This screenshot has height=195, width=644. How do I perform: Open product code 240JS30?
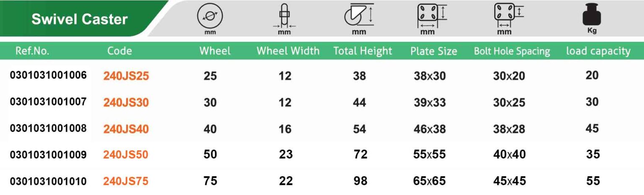pyautogui.click(x=126, y=103)
